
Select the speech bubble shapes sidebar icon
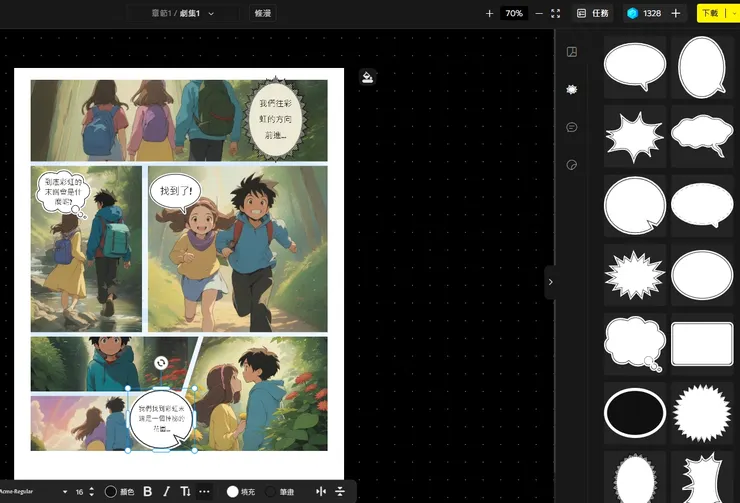pos(572,89)
